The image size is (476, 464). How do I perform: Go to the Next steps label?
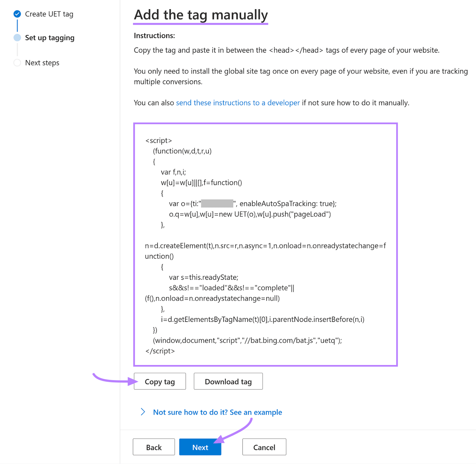[x=42, y=63]
